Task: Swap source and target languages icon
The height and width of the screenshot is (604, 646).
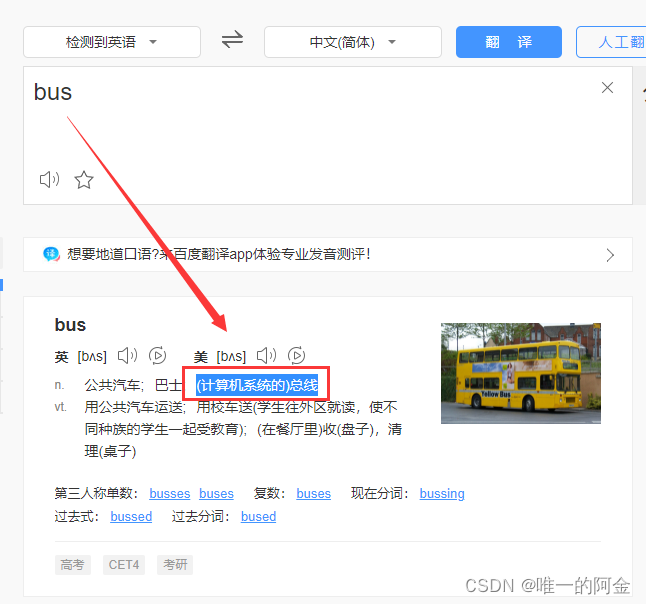Action: click(x=232, y=40)
